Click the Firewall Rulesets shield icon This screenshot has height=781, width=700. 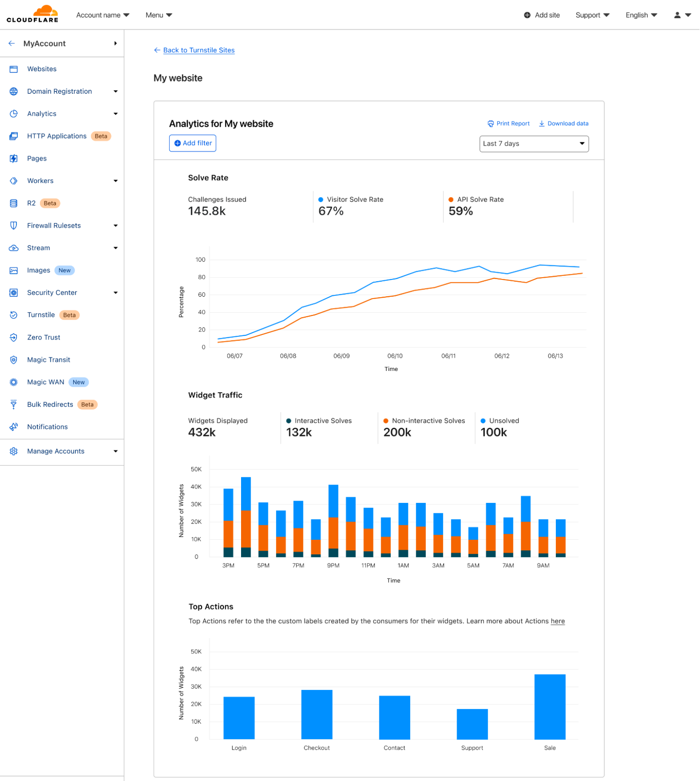[x=14, y=225]
